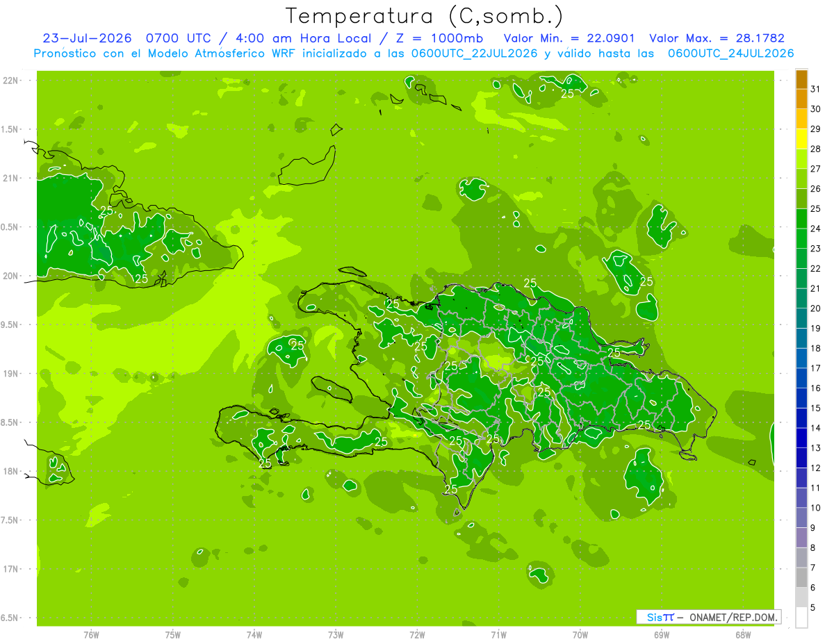
Task: Click the color scale value '5'
Action: tap(813, 608)
